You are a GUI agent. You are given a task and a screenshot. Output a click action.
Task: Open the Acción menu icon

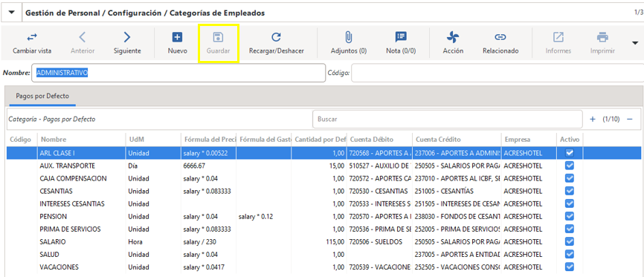point(453,37)
